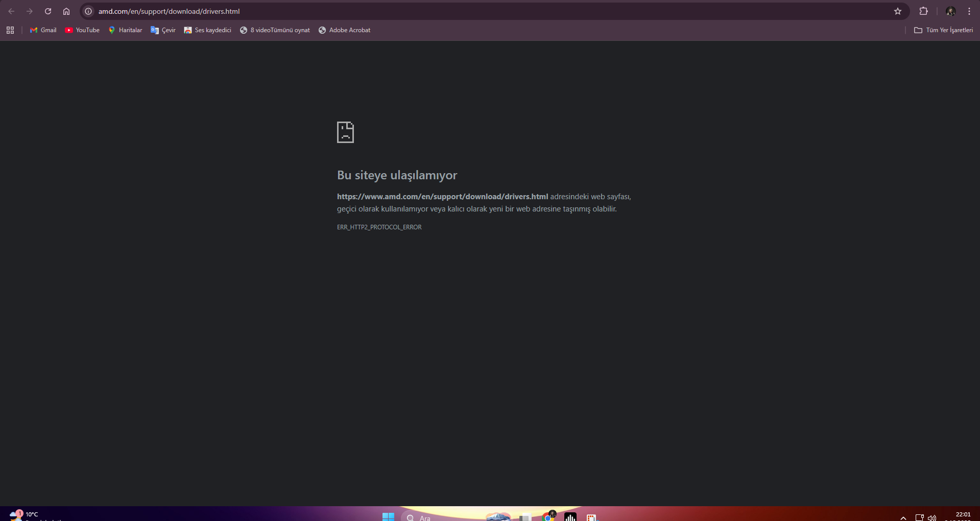Open the Chrome profile avatar
980x521 pixels.
(950, 11)
